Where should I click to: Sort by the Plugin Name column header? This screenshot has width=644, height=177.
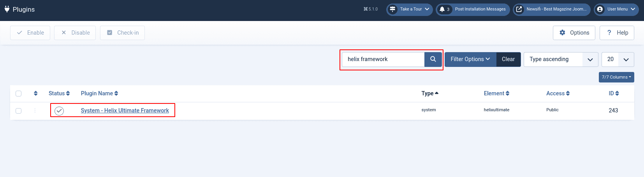pos(99,93)
